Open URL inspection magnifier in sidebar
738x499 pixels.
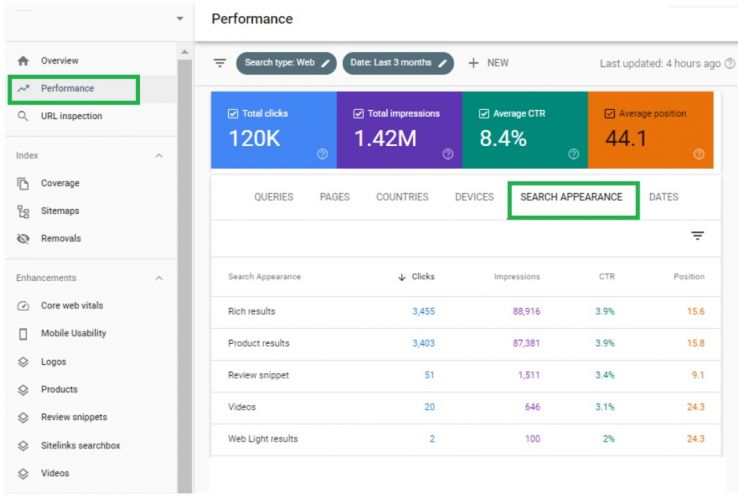(x=23, y=116)
